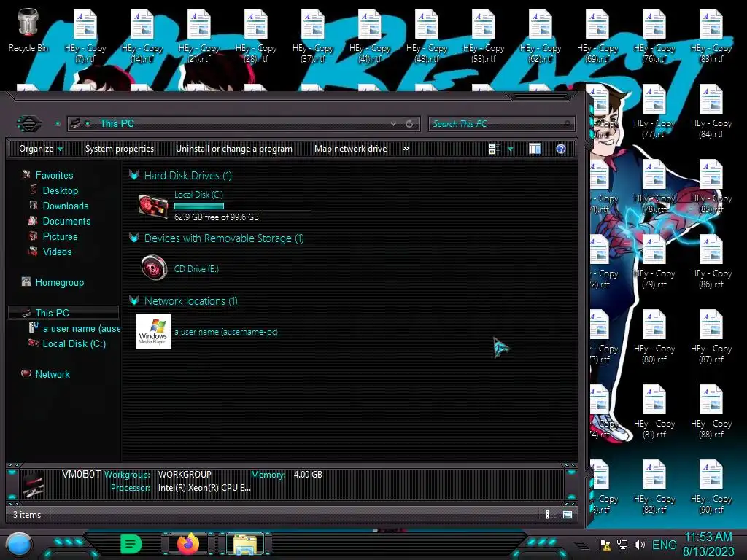This screenshot has width=747, height=560.
Task: Collapse Devices with Removable Storage group
Action: (x=134, y=238)
